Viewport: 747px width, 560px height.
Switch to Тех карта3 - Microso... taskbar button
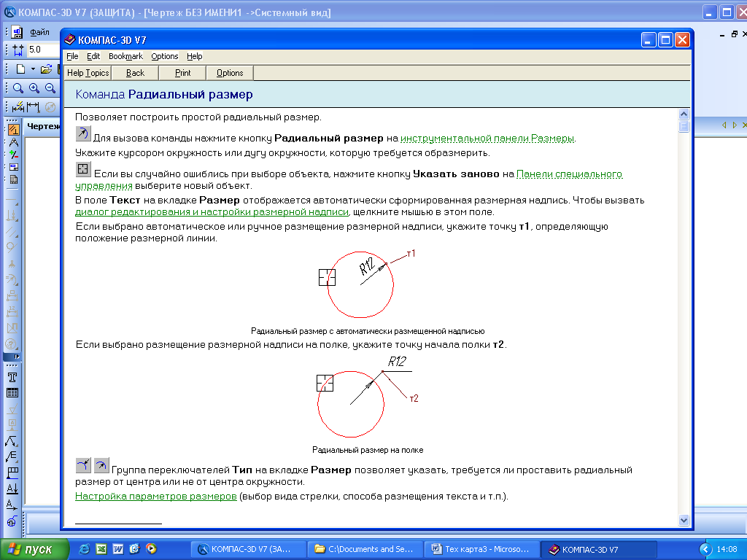482,550
